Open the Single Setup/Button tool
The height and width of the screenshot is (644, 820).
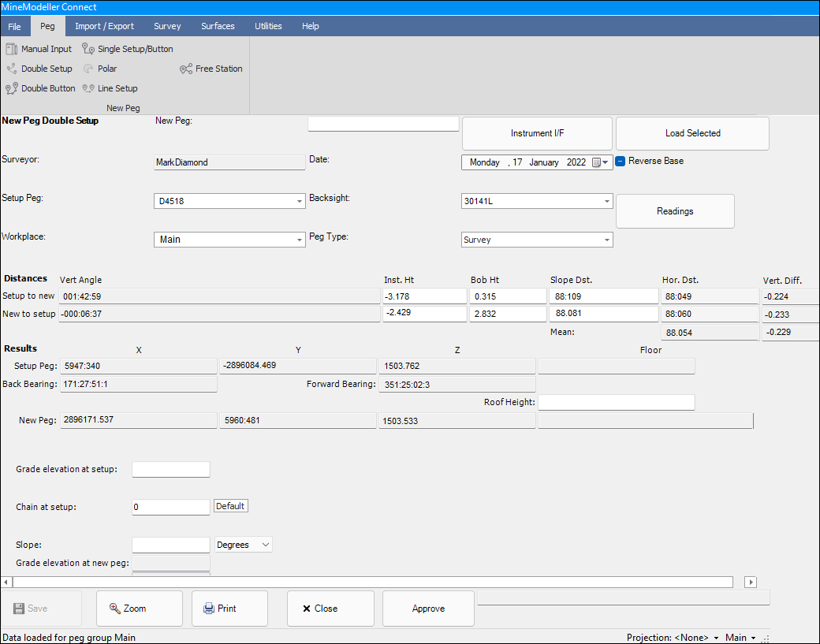127,49
